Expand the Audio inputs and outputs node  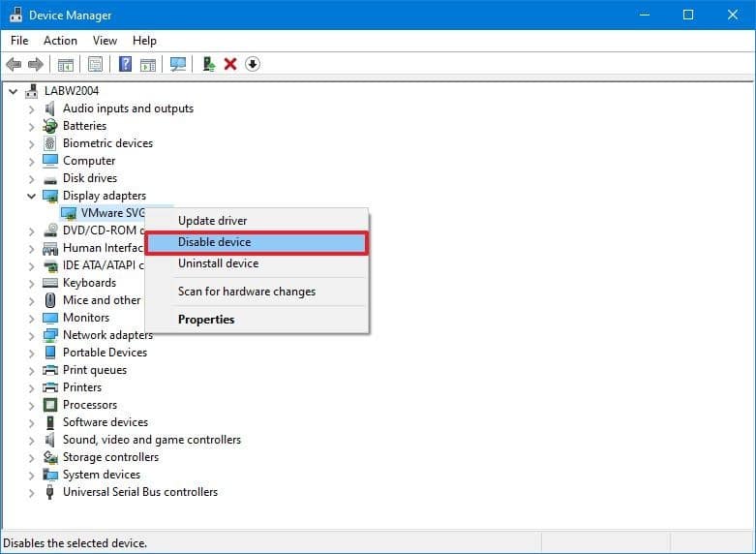tap(32, 108)
